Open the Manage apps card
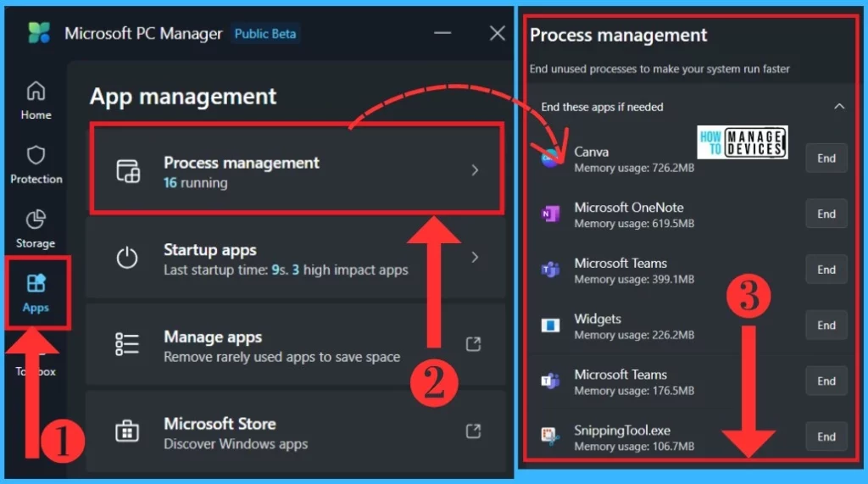 pos(296,344)
